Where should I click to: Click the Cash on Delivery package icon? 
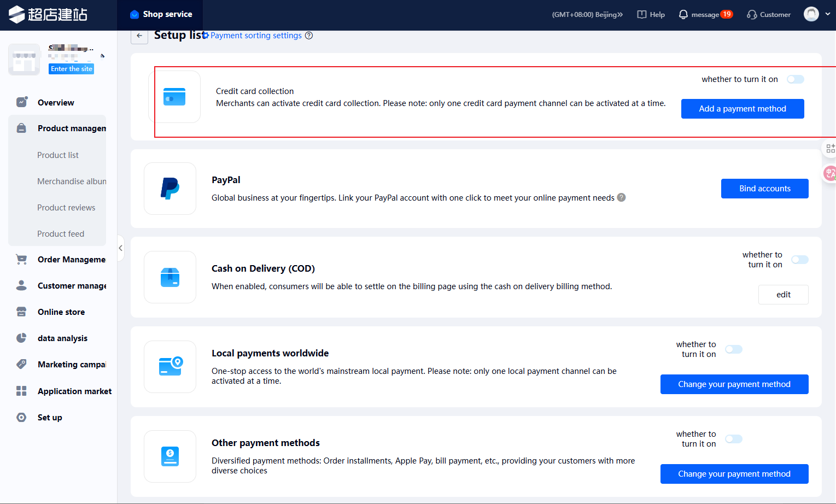point(170,277)
